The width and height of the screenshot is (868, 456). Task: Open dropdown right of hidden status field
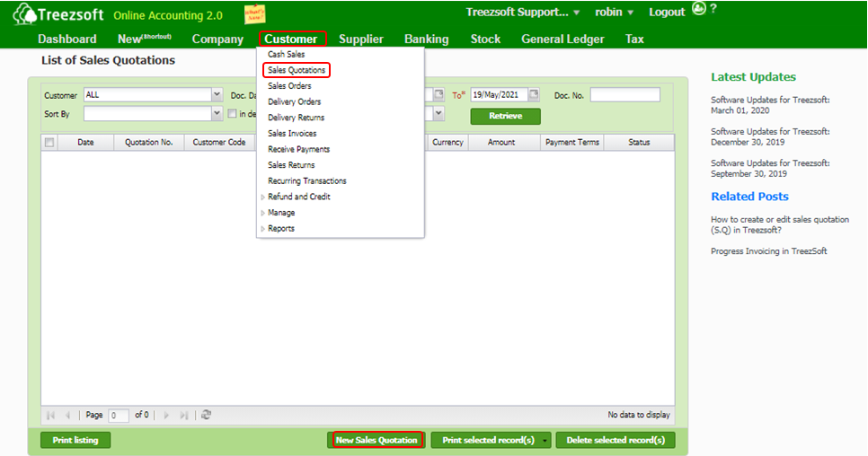coord(438,113)
